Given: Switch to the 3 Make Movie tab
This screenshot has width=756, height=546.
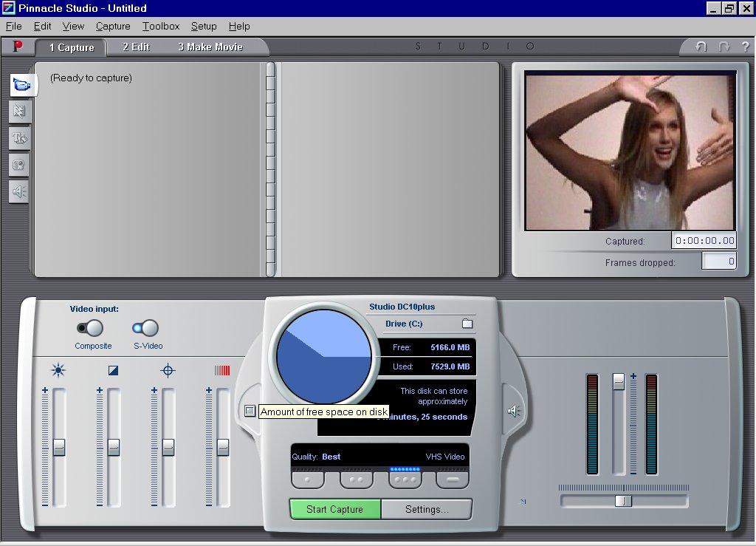Looking at the screenshot, I should (210, 47).
